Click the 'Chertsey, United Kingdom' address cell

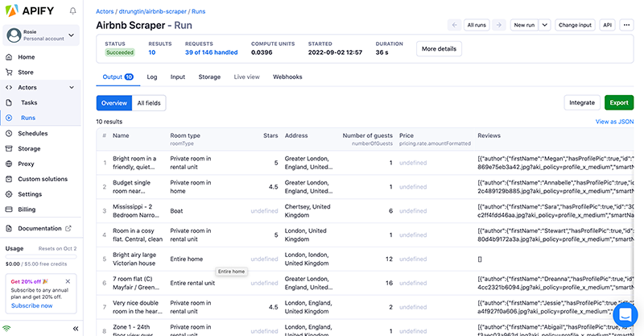click(308, 211)
